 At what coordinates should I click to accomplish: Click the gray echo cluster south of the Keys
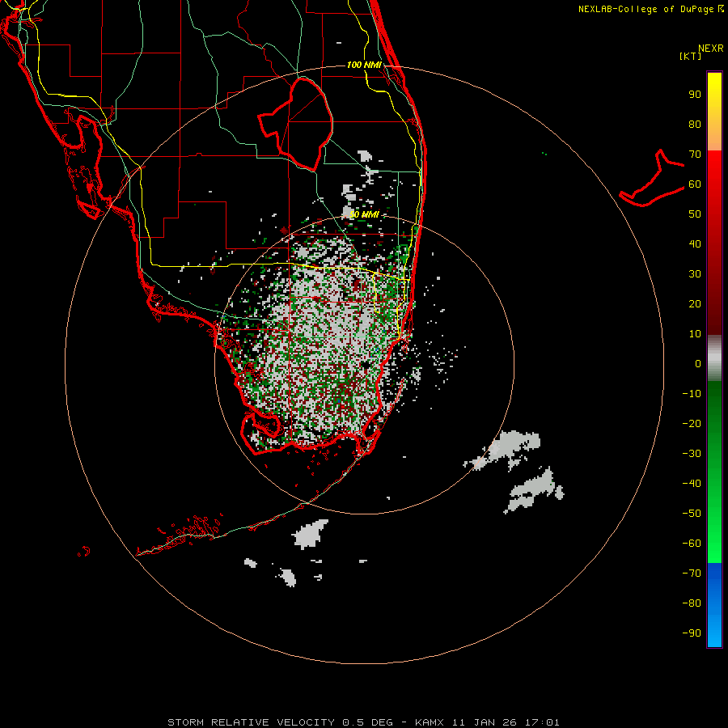[x=311, y=534]
